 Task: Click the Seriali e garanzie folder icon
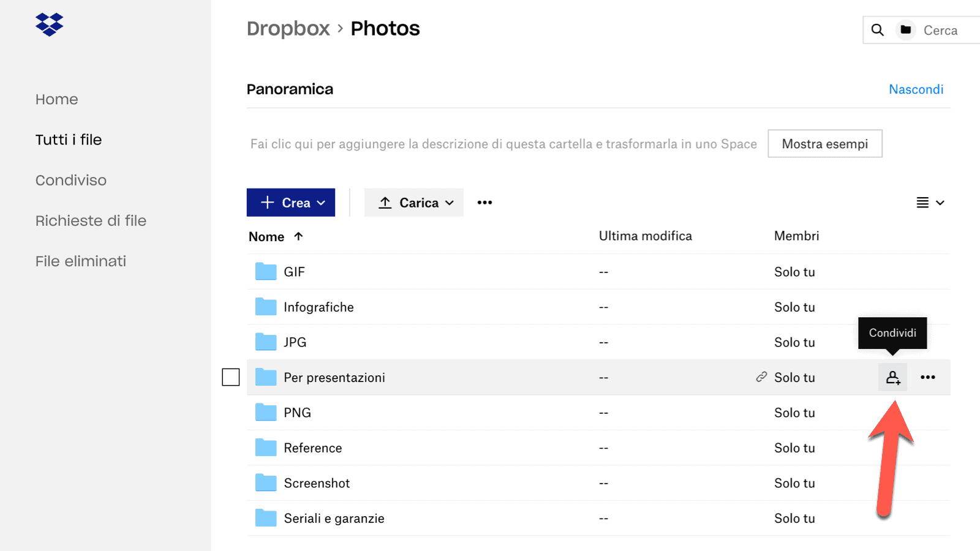[x=266, y=518]
